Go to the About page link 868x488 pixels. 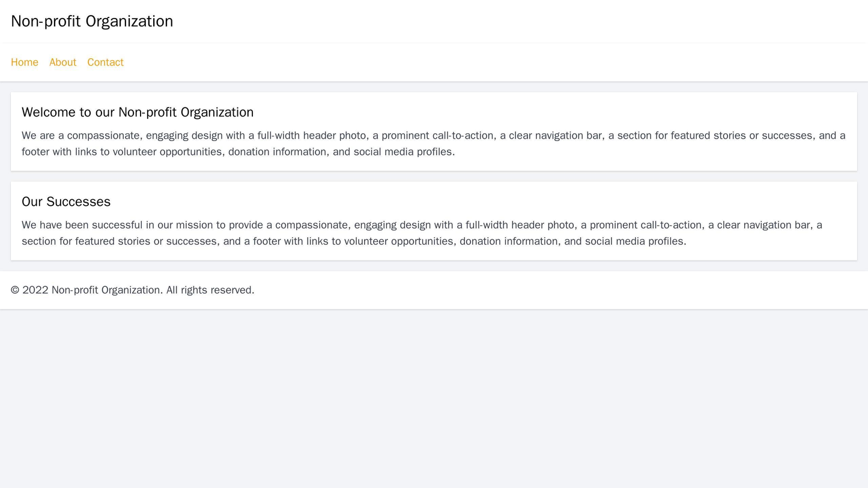tap(62, 62)
